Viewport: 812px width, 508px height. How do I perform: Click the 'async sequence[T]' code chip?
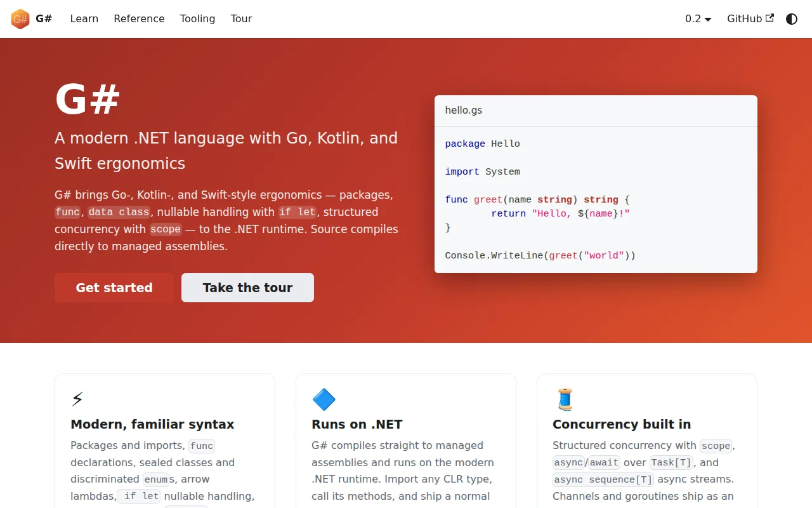(603, 479)
